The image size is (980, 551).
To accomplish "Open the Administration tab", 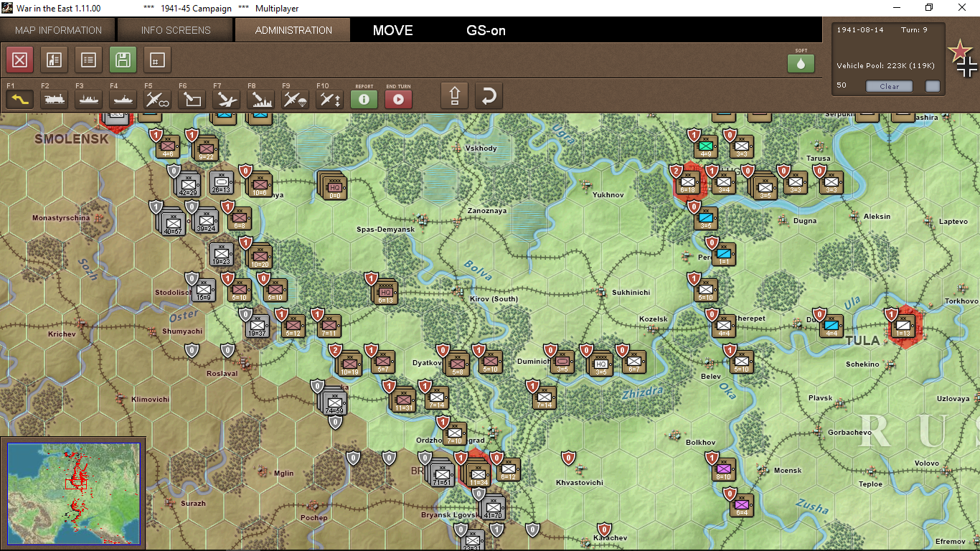I will pos(293,30).
